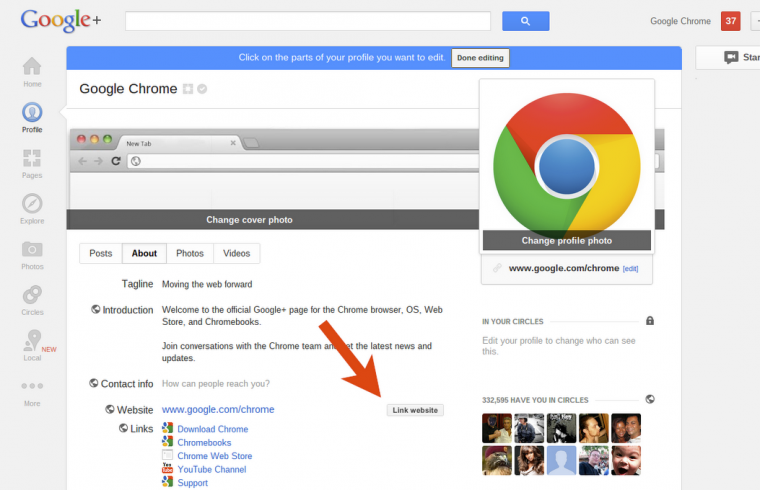Switch to the Photos tab

tap(190, 253)
